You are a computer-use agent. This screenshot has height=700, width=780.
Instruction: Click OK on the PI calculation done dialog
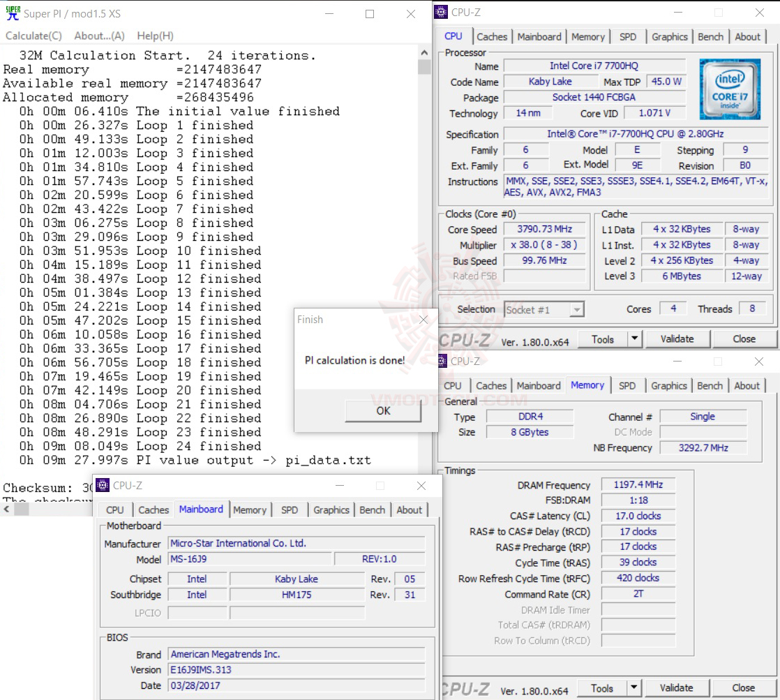[382, 412]
